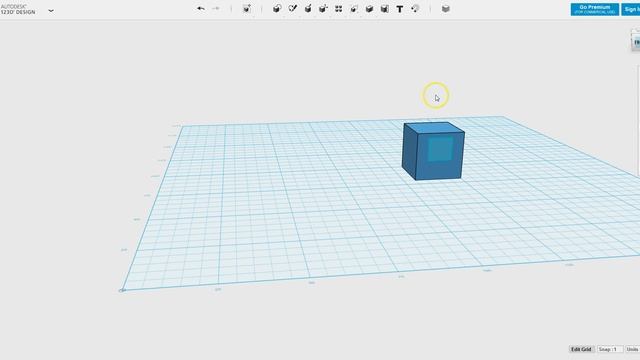The width and height of the screenshot is (640, 360).
Task: Open the Transform tool
Action: (x=247, y=9)
